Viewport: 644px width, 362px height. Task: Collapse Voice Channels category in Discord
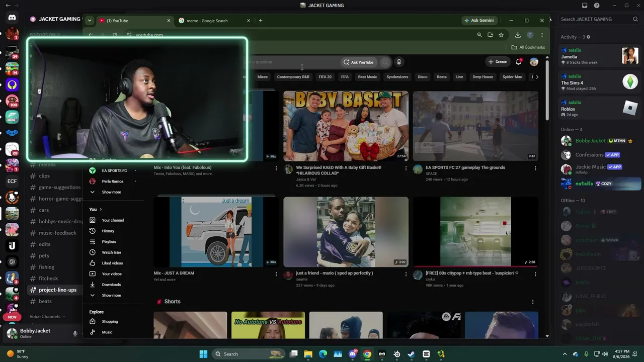pos(47,317)
